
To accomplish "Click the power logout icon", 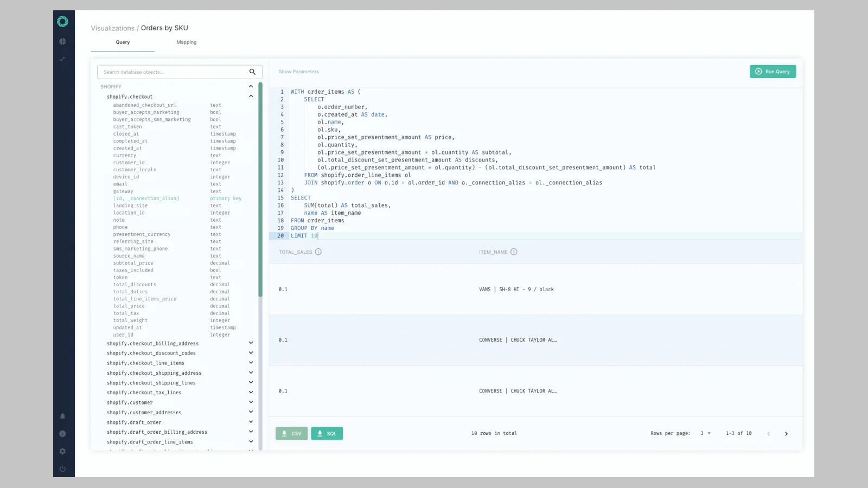I will pos(62,469).
